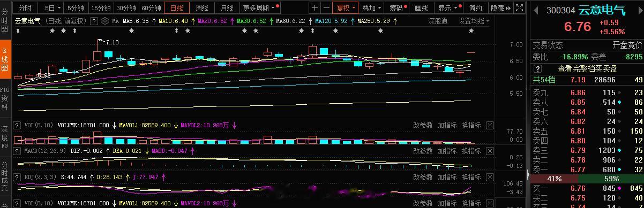
Task: Select the 月线 monthly chart tab
Action: point(227,8)
